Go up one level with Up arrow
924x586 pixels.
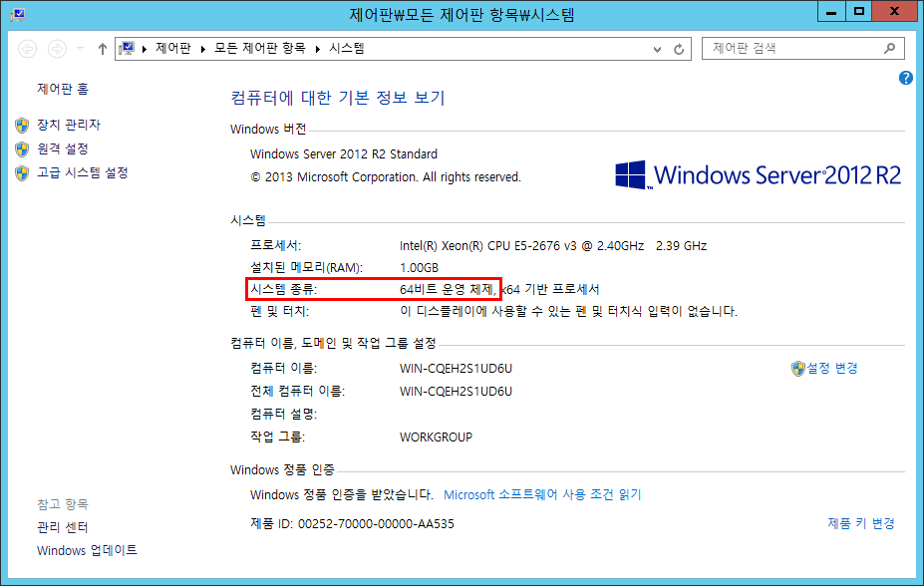pyautogui.click(x=103, y=48)
